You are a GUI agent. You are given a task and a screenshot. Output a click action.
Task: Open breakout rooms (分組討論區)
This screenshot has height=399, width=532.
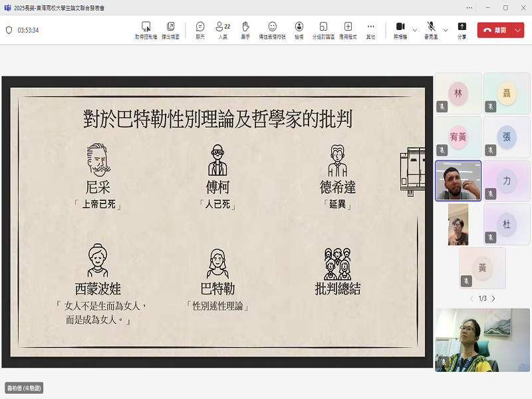coord(323,27)
